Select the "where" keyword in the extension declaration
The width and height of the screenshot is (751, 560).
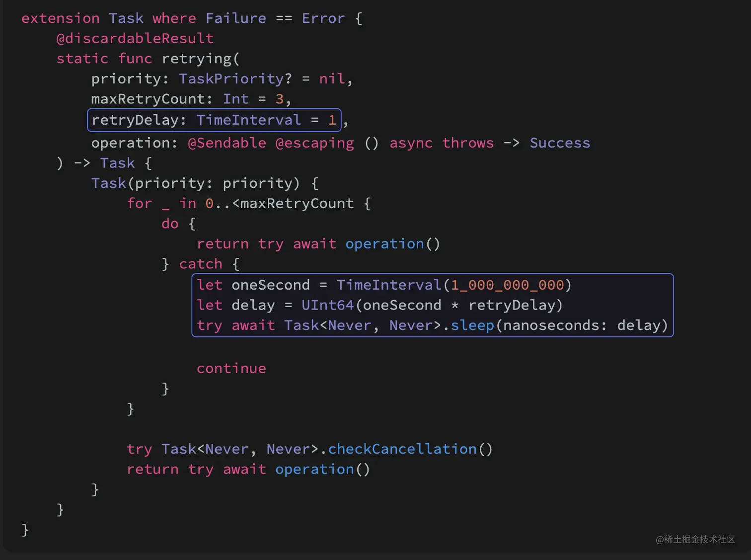[174, 18]
